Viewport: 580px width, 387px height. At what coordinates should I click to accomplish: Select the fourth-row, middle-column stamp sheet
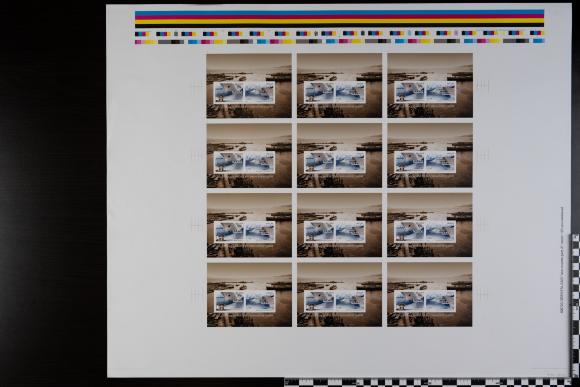[x=339, y=295]
